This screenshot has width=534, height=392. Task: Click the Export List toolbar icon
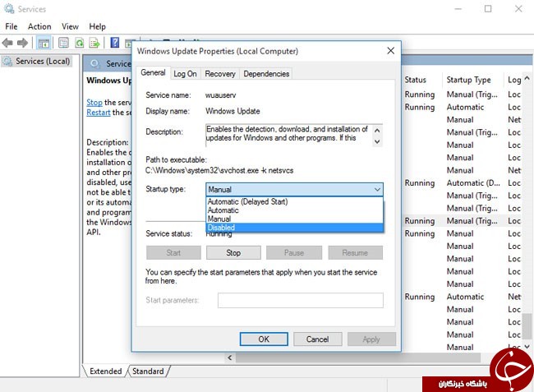click(x=94, y=43)
